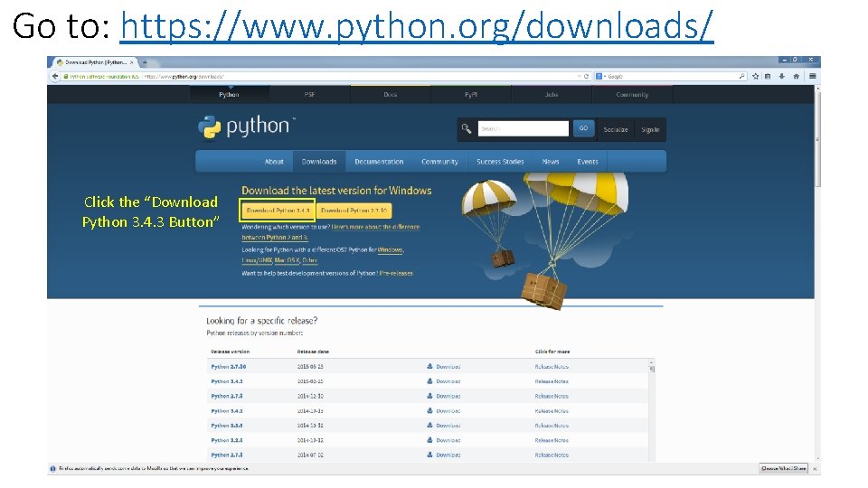Open the python.org/downloads link in the slide title
This screenshot has width=868, height=488.
pos(417,26)
